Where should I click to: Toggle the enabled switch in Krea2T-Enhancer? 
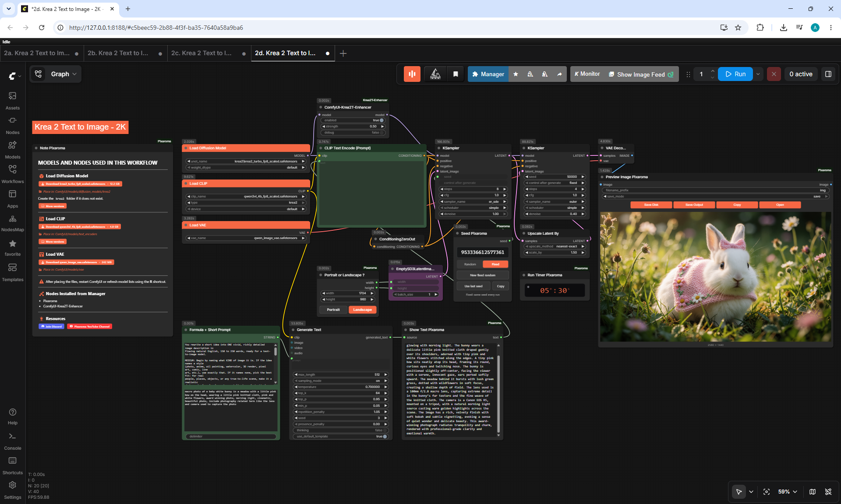coord(381,120)
